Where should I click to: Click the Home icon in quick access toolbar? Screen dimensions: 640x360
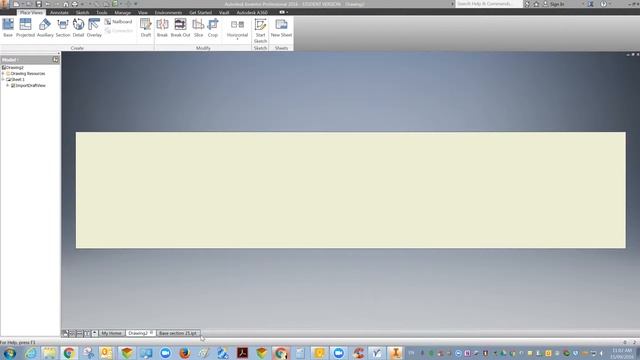[x=66, y=4]
